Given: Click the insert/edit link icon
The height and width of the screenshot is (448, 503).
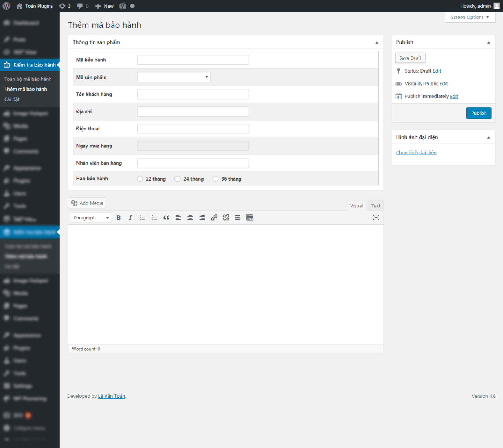Looking at the screenshot, I should pos(214,218).
